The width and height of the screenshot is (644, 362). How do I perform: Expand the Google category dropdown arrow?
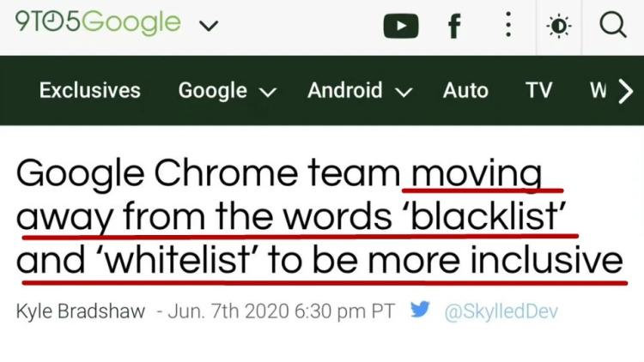coord(268,91)
